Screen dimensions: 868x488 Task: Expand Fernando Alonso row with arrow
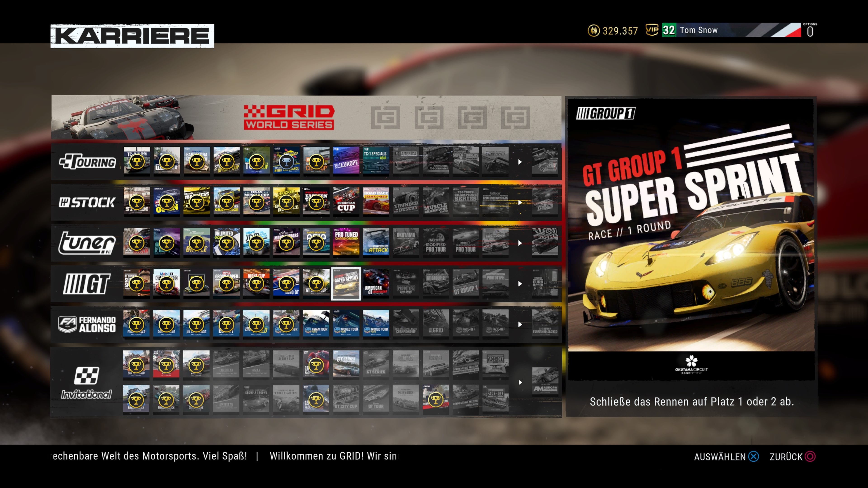pyautogui.click(x=520, y=324)
